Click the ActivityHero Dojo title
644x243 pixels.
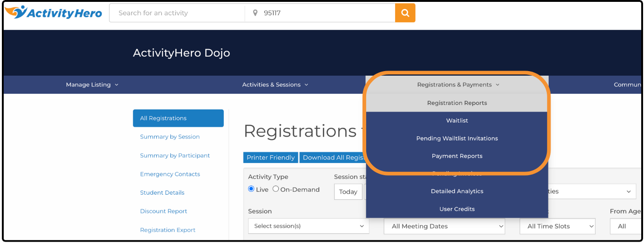coord(181,53)
